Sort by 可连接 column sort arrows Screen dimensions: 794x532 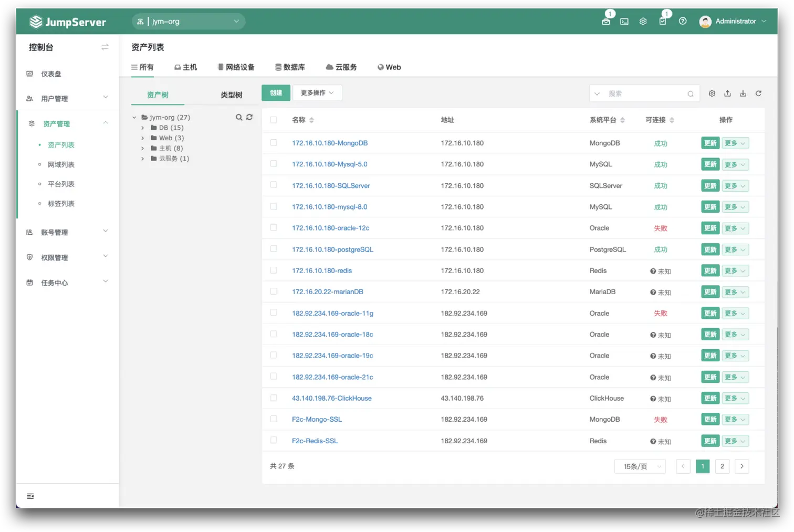click(x=672, y=120)
